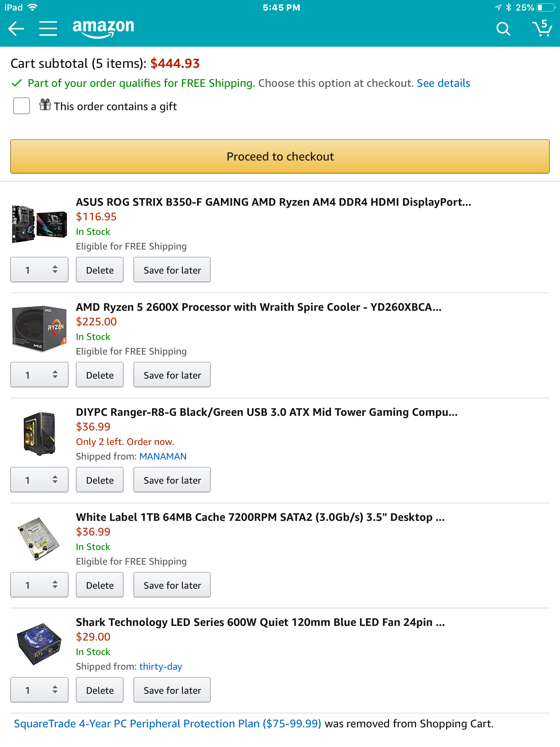This screenshot has height=747, width=560.
Task: Open See details shipping link
Action: point(443,83)
